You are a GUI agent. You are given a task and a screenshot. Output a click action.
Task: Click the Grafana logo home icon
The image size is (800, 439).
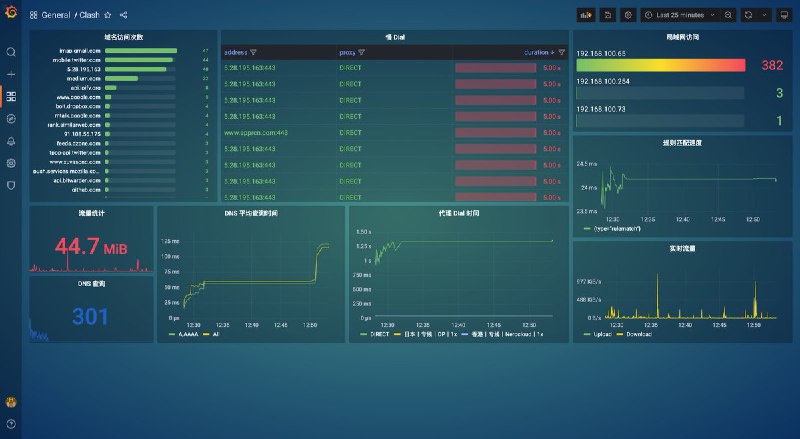coord(11,15)
